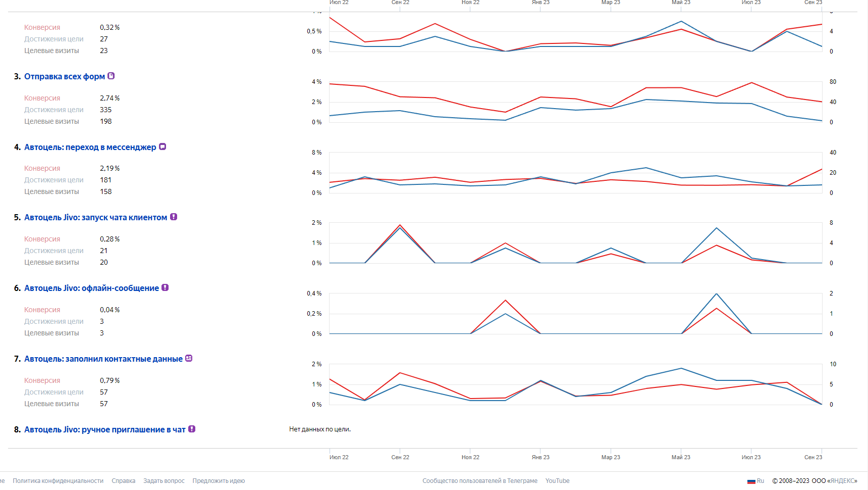Click the icon beside Jivo: офлайн-сообщение

tap(165, 288)
